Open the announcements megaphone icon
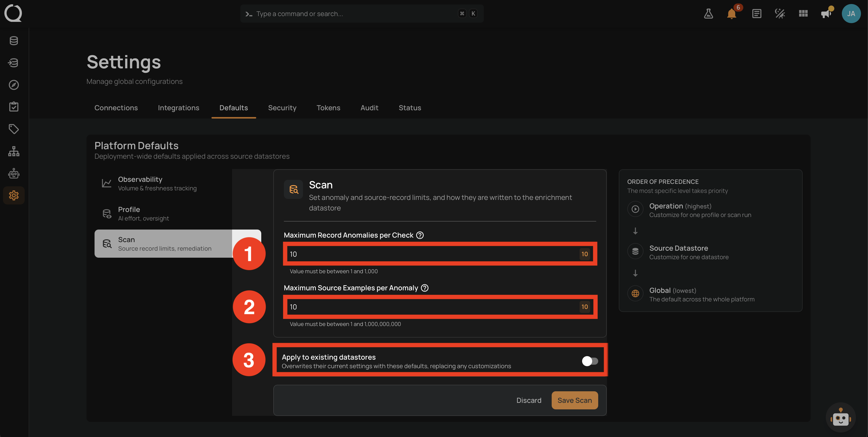 coord(826,14)
